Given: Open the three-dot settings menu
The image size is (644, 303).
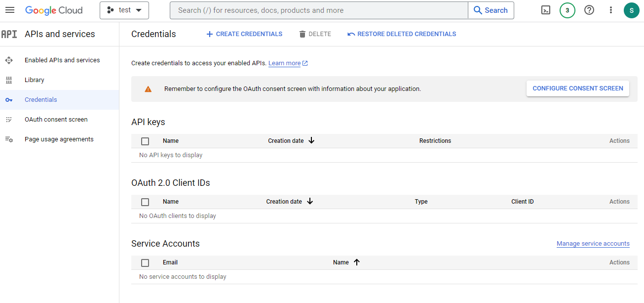Looking at the screenshot, I should (x=611, y=10).
